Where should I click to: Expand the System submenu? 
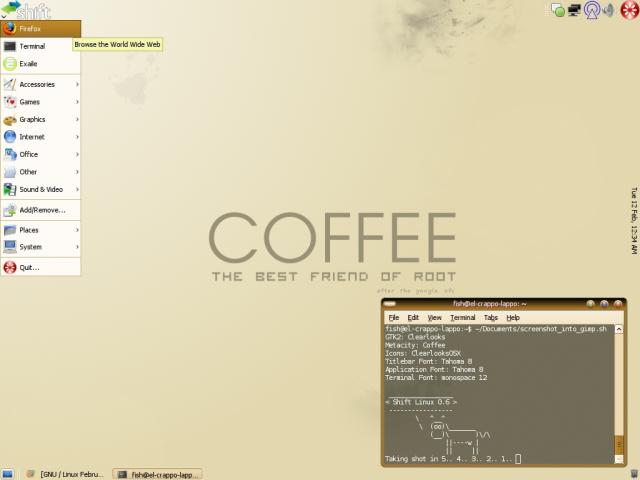point(40,247)
